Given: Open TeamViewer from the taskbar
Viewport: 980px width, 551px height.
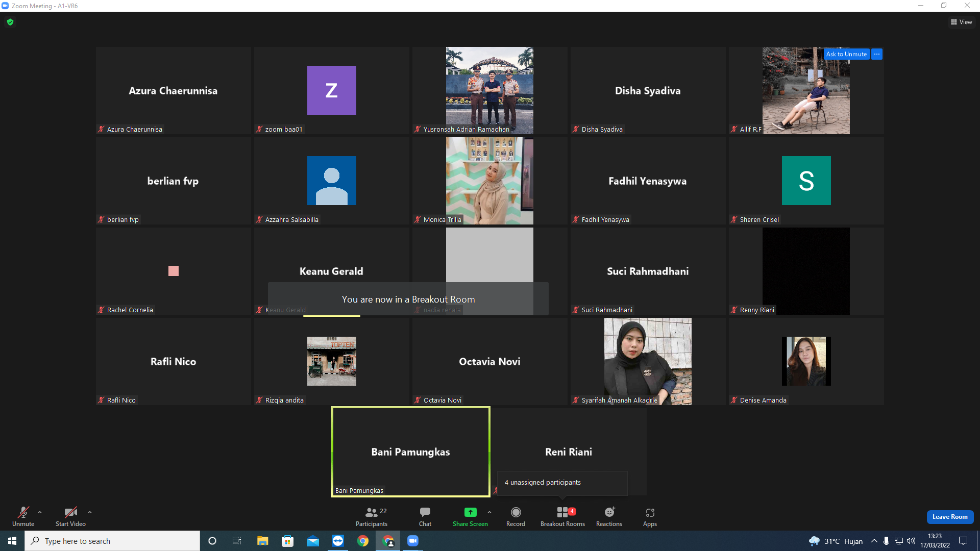Looking at the screenshot, I should [x=338, y=541].
